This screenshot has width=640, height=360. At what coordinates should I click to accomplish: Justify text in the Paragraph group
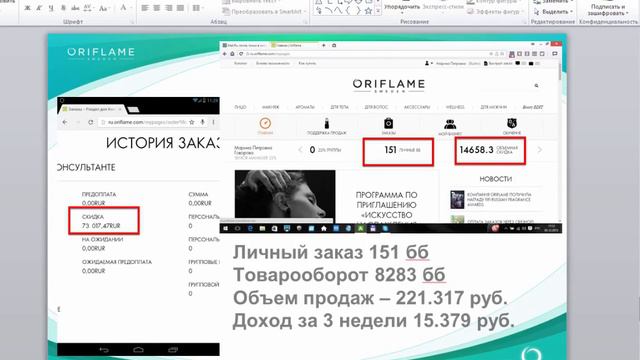[x=180, y=8]
